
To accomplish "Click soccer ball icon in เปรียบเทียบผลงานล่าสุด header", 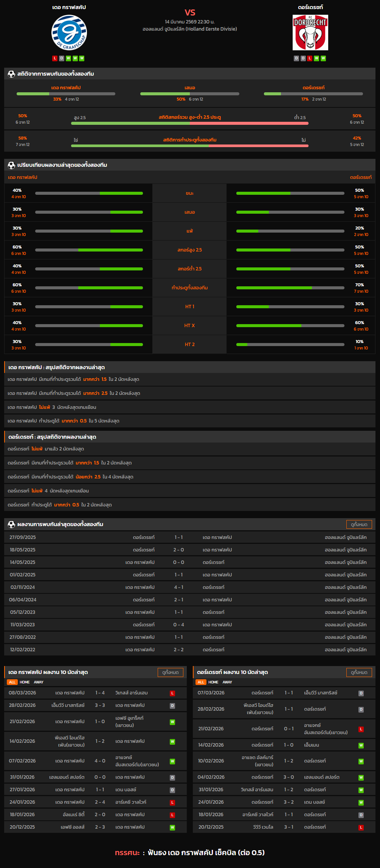I will [11, 165].
